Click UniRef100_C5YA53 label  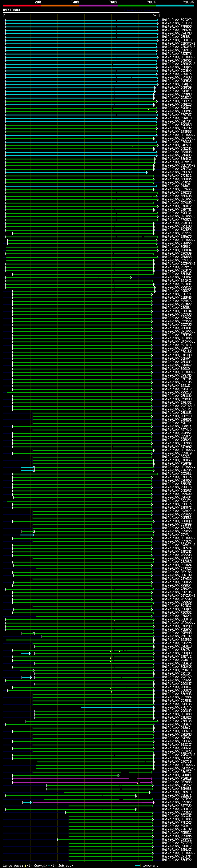coord(176,781)
